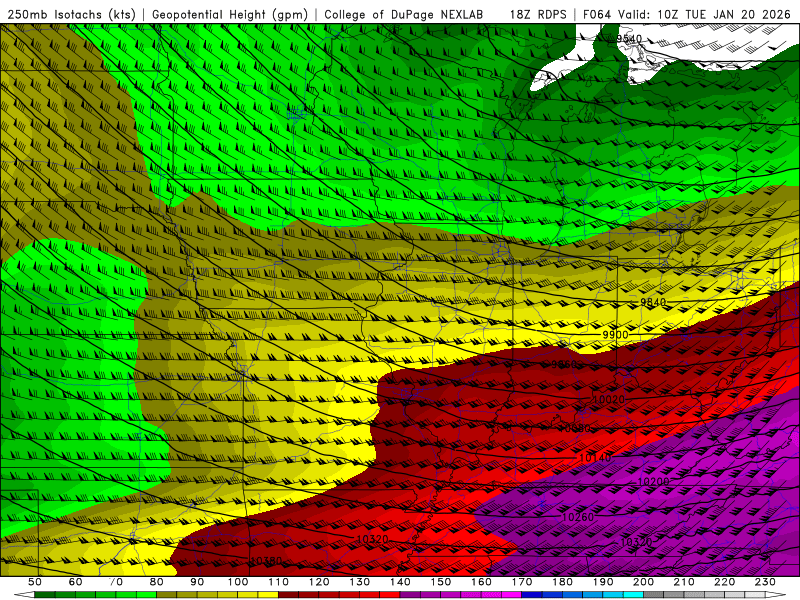Click the 80 kts legend value
This screenshot has width=800, height=600.
(x=157, y=582)
